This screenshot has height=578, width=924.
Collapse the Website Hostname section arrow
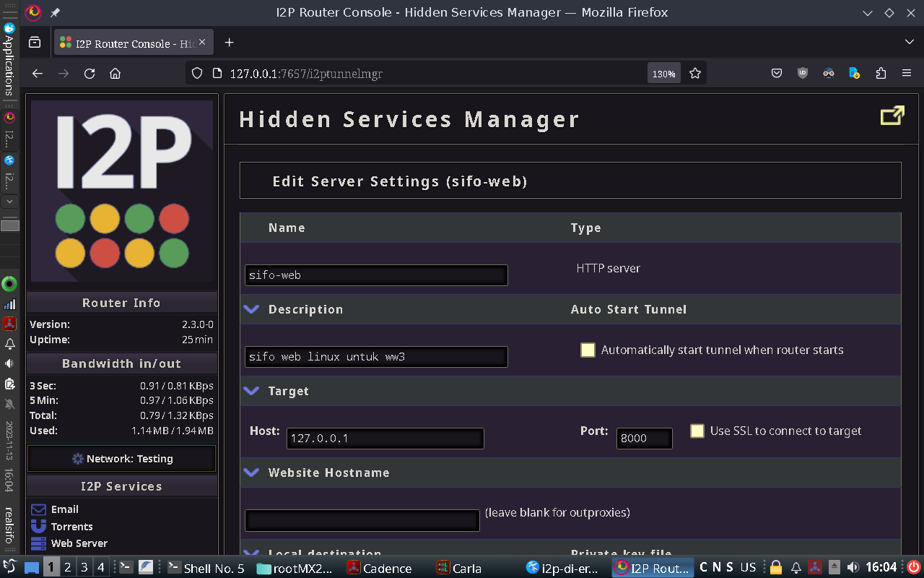(251, 473)
